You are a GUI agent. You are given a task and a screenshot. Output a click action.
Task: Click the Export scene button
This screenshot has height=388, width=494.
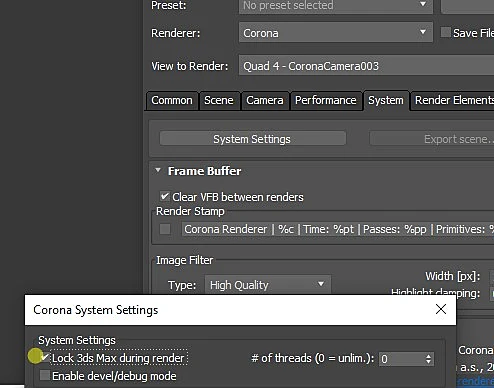[x=432, y=139]
